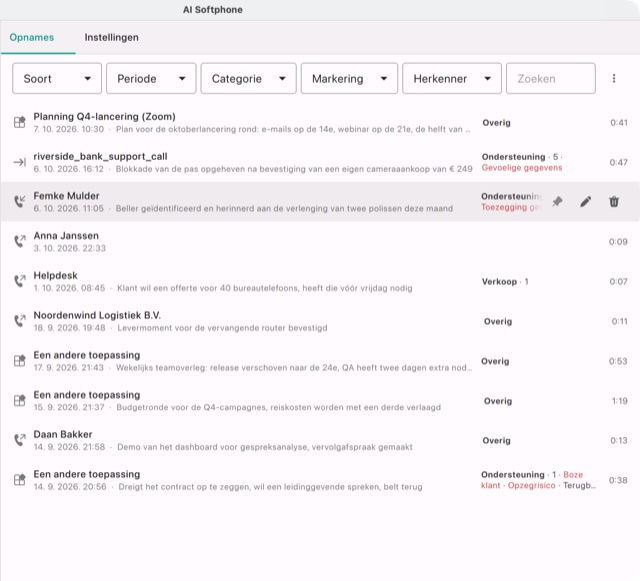Open the riverside_bank_support_call recording
This screenshot has width=640, height=581.
pyautogui.click(x=320, y=162)
